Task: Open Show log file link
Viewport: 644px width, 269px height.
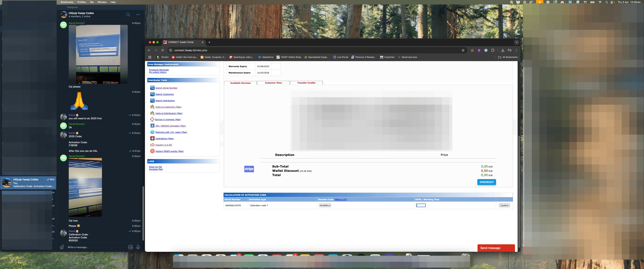Action: 155,167
